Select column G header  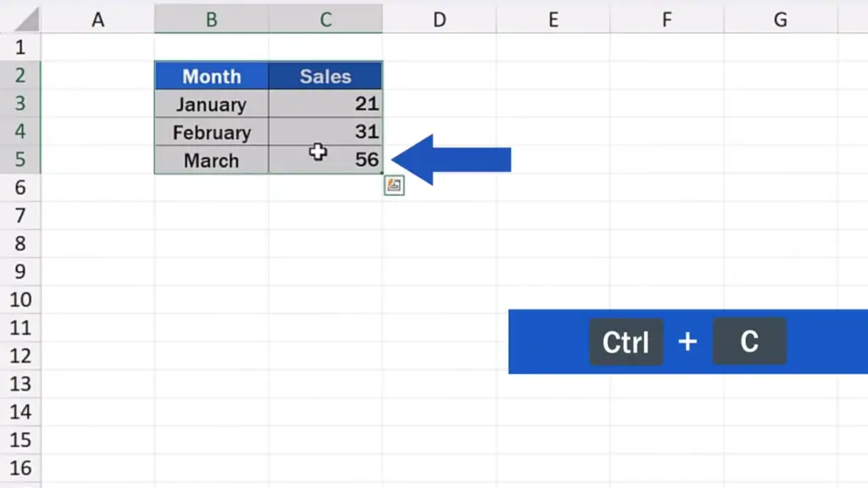point(781,19)
